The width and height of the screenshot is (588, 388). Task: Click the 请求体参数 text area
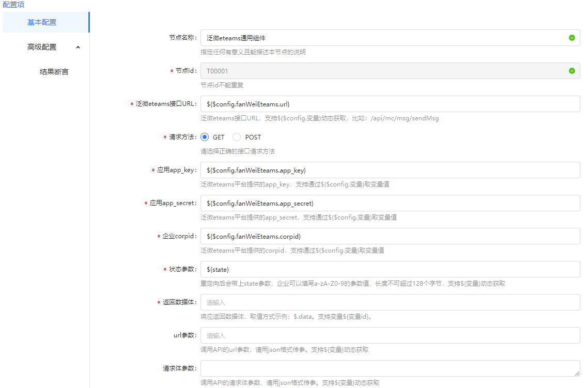pyautogui.click(x=390, y=368)
